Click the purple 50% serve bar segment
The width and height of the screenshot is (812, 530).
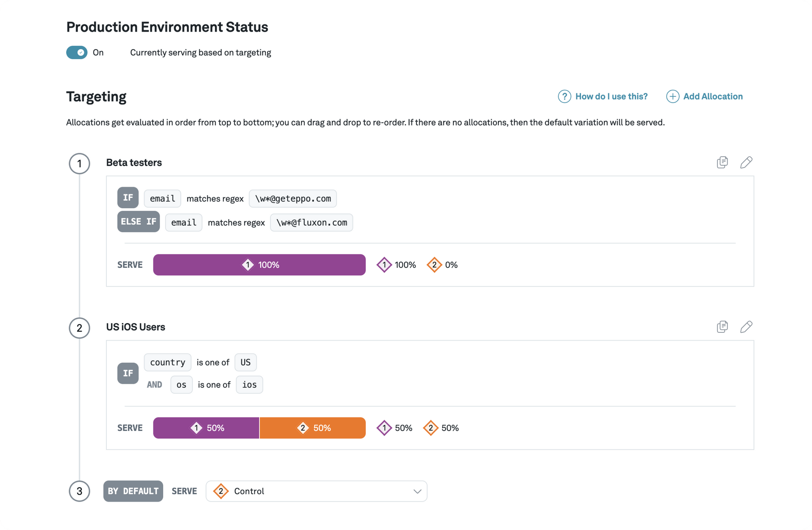205,428
